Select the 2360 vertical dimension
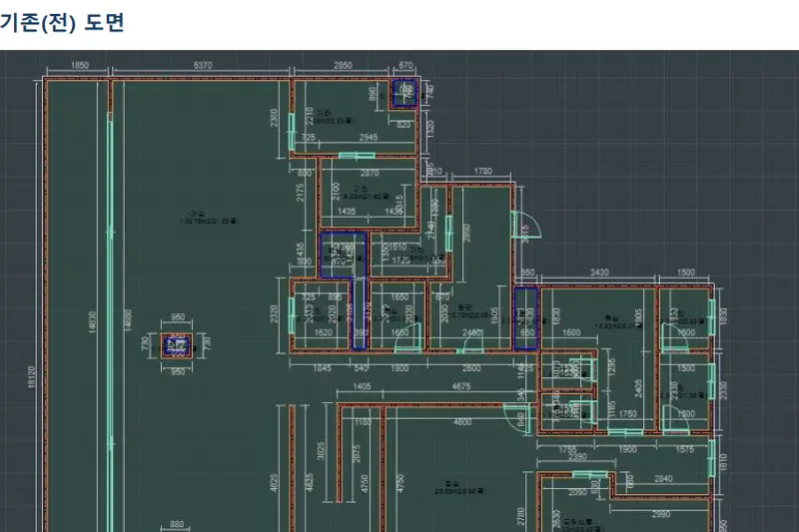799x532 pixels. tap(274, 118)
